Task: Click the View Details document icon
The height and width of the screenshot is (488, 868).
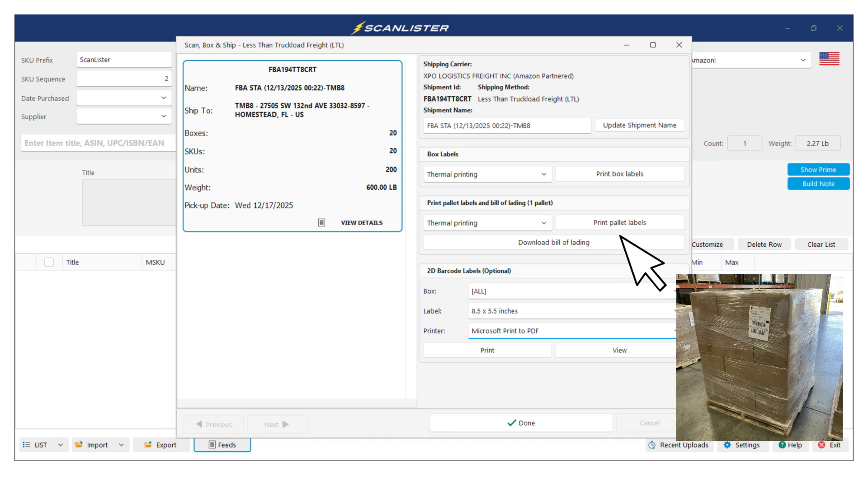Action: [321, 223]
